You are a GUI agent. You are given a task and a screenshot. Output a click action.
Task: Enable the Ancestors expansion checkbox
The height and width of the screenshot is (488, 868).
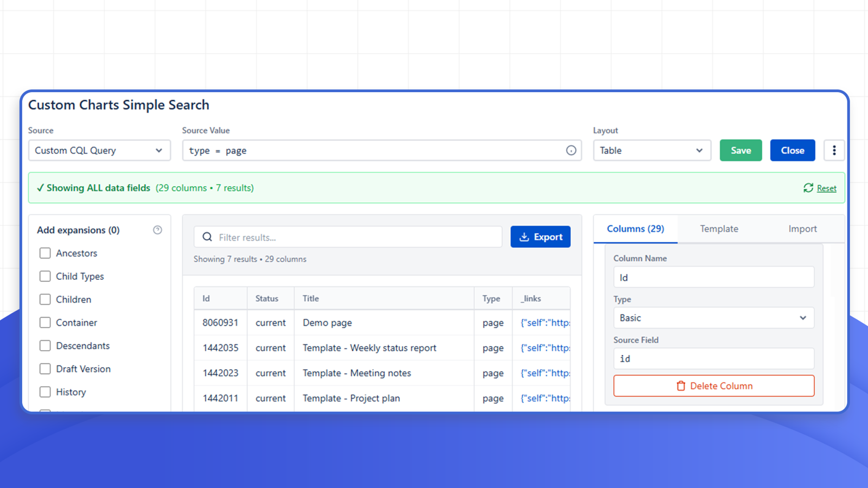tap(45, 253)
